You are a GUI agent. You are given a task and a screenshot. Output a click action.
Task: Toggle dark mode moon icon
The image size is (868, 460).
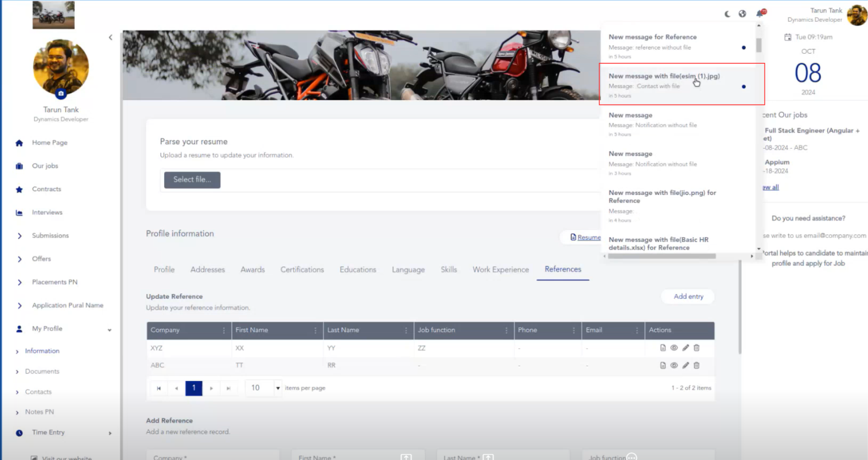click(727, 14)
